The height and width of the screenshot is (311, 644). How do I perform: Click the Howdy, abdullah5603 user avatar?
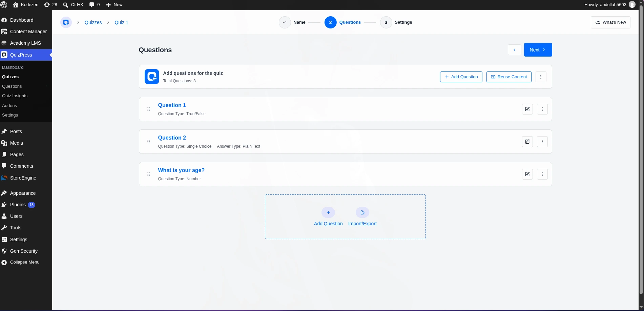[x=632, y=5]
